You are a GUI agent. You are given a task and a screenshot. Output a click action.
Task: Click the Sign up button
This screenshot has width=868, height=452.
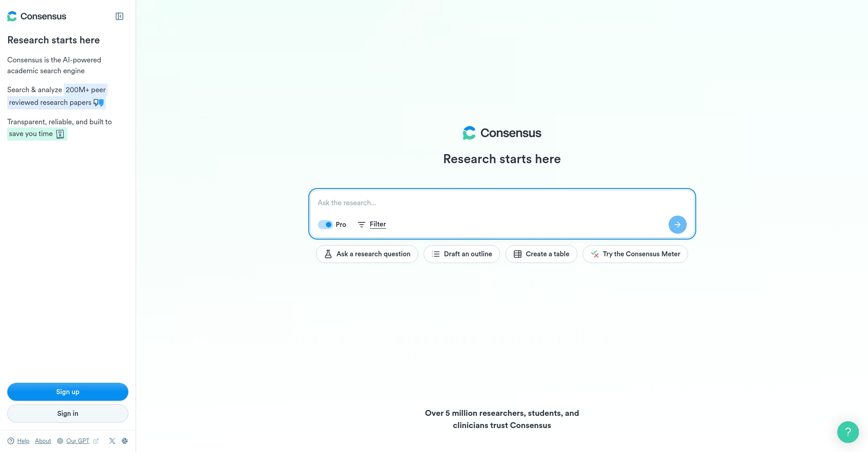pyautogui.click(x=68, y=392)
